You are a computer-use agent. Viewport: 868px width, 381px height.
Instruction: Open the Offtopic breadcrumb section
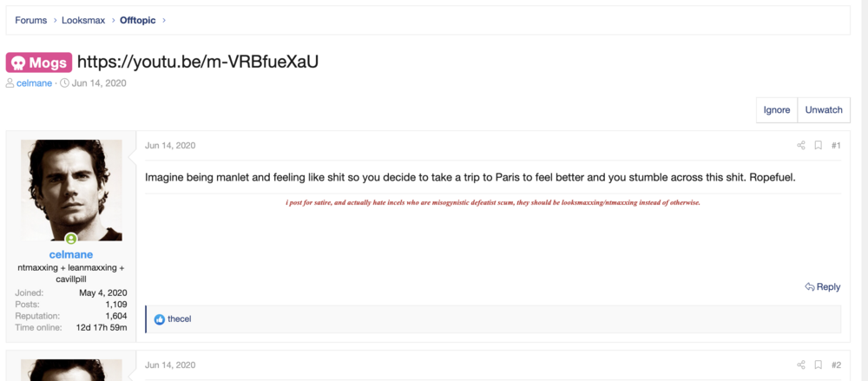[x=138, y=21]
